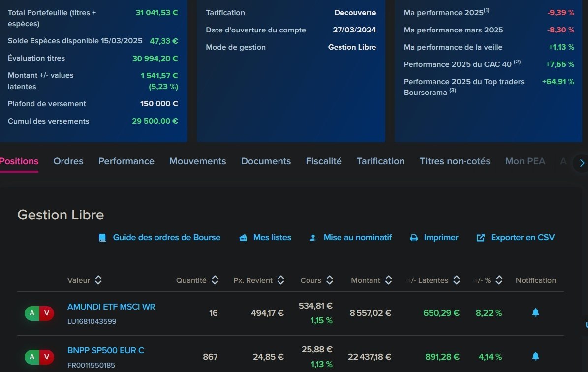Click the Imprimer link
588x372 pixels.
(x=441, y=237)
